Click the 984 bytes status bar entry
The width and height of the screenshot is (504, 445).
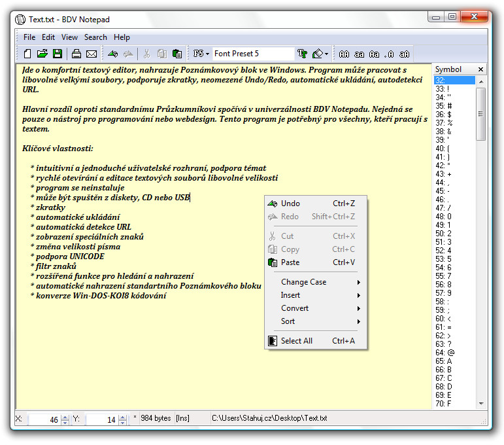[156, 418]
